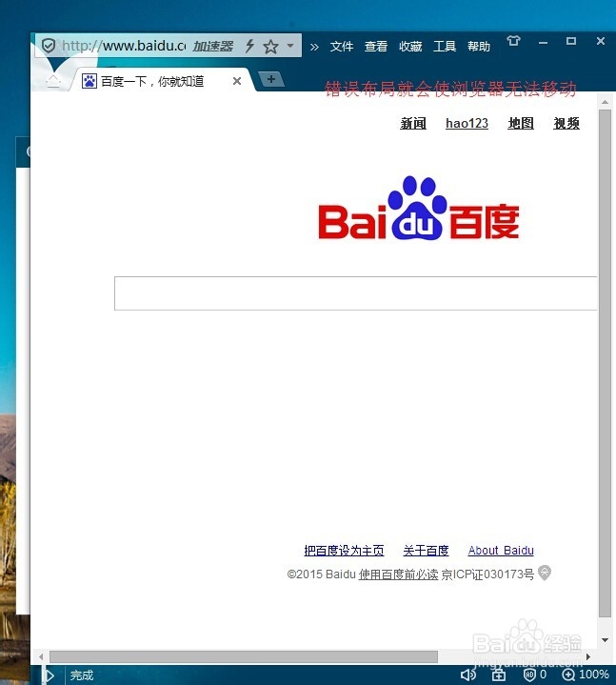The height and width of the screenshot is (685, 616).
Task: Click the sidebar play arrow in status bar
Action: coord(49,675)
